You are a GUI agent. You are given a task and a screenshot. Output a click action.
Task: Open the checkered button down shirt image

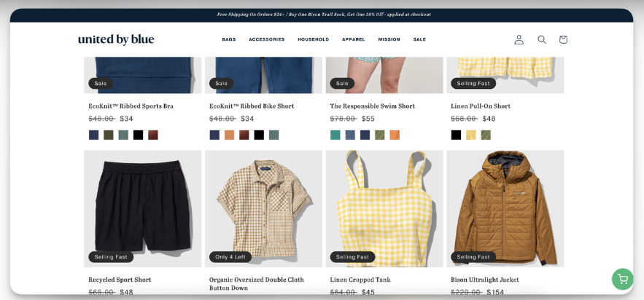click(263, 208)
